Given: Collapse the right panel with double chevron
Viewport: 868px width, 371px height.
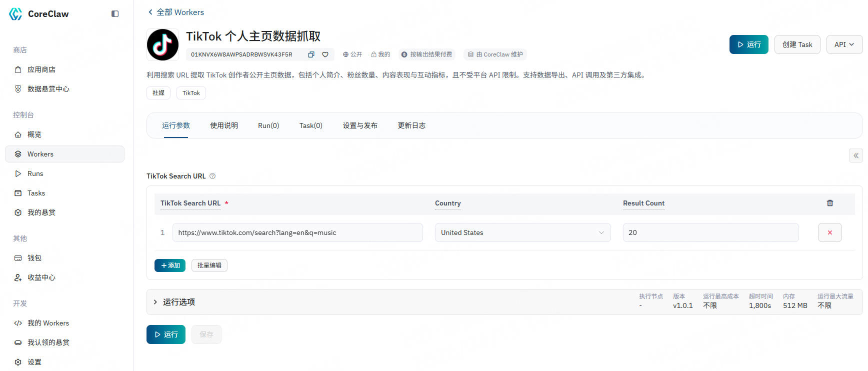Looking at the screenshot, I should 855,155.
